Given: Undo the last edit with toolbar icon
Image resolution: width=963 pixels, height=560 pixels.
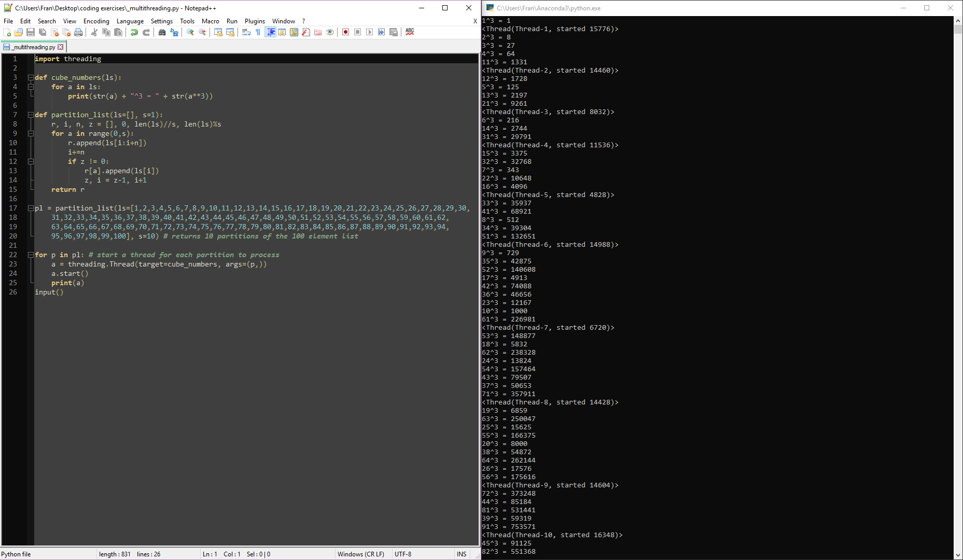Looking at the screenshot, I should coord(134,32).
